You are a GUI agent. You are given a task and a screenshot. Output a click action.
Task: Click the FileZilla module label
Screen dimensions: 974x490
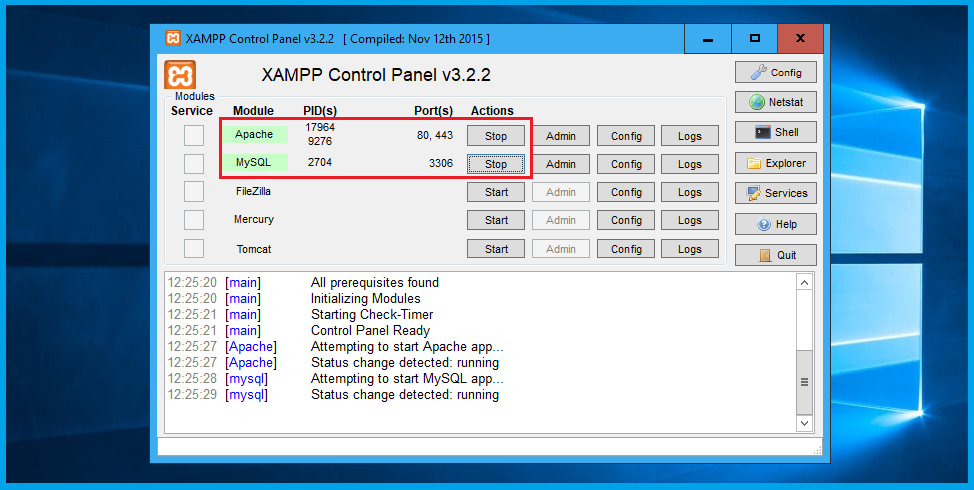click(253, 191)
